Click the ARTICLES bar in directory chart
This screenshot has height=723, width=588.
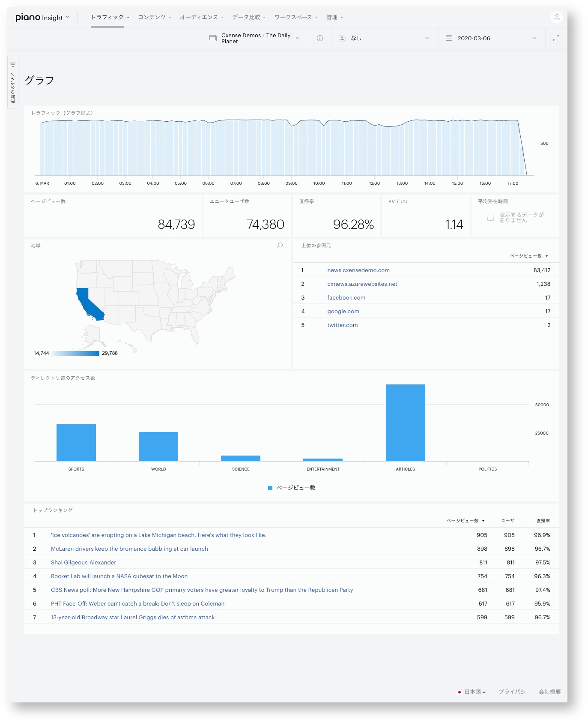405,423
